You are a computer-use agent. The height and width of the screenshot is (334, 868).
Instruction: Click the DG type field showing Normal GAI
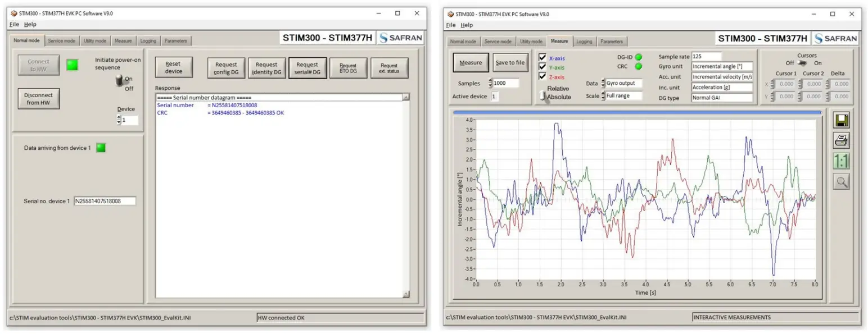click(x=722, y=98)
